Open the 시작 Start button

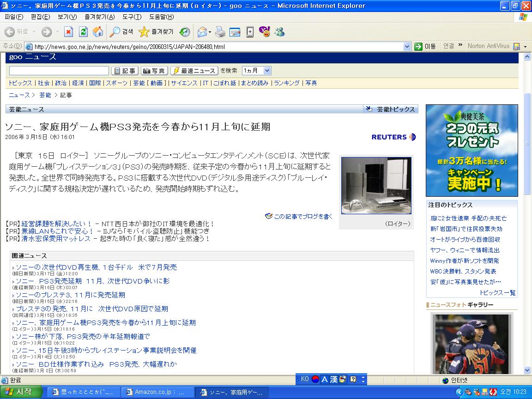(21, 392)
